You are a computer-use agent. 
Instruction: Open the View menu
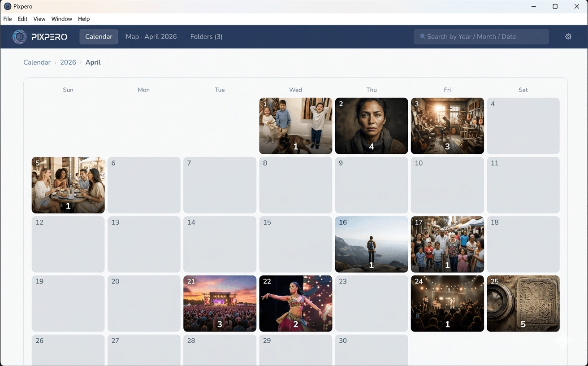pyautogui.click(x=39, y=19)
